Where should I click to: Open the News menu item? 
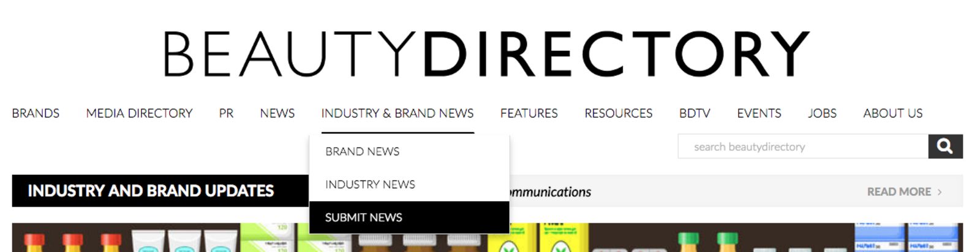pyautogui.click(x=277, y=114)
